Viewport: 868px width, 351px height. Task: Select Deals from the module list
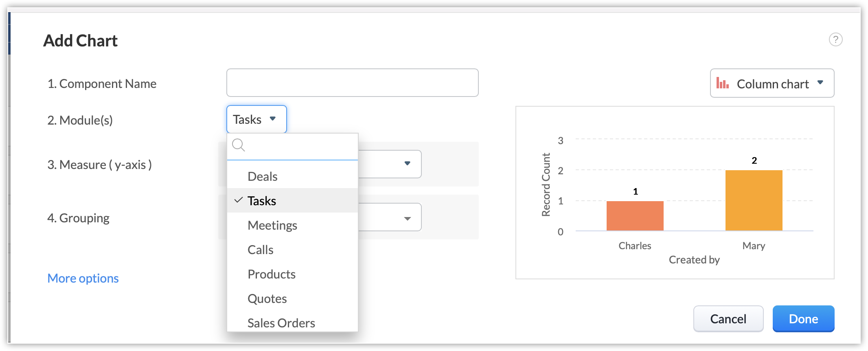[x=263, y=176]
